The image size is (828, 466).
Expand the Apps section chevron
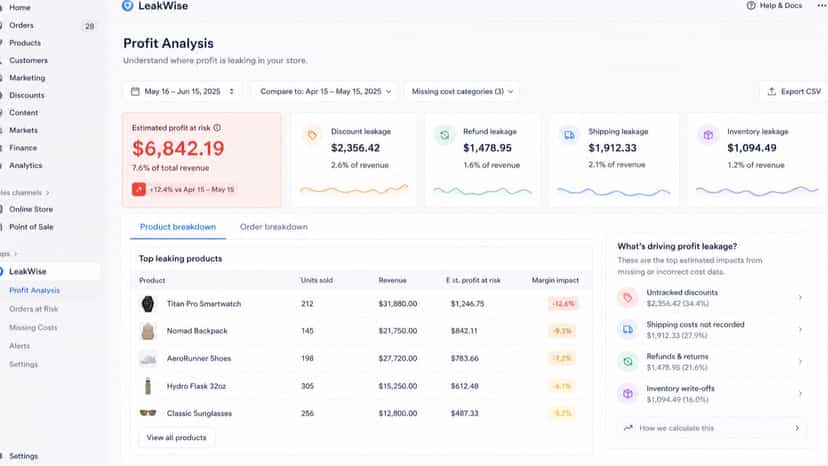[x=16, y=254]
